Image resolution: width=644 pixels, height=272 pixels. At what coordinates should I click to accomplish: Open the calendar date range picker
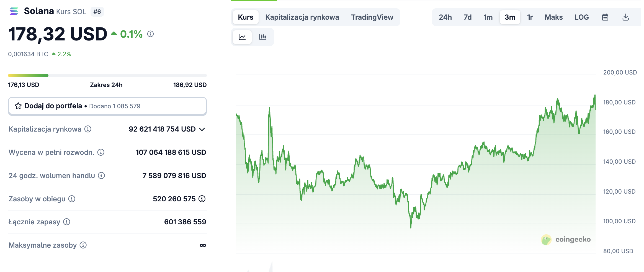[605, 17]
